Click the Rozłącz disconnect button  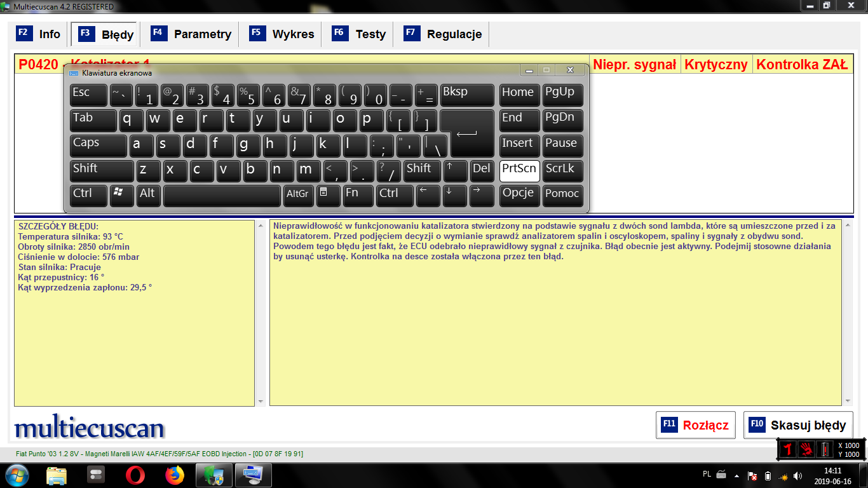(695, 425)
